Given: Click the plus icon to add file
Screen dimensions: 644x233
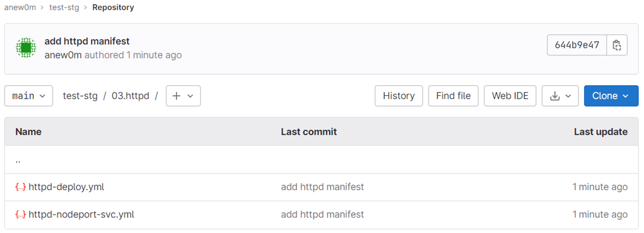Looking at the screenshot, I should (176, 96).
